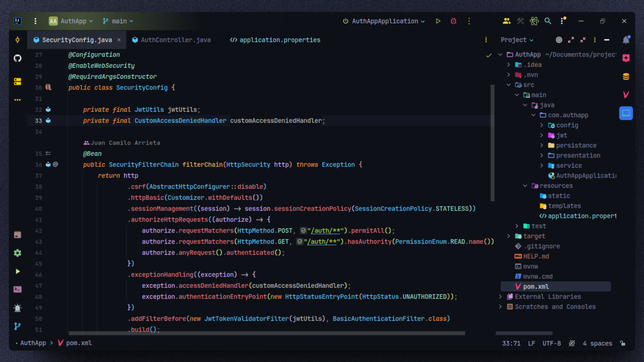Expand the jwt package
644x362 pixels.
click(x=541, y=135)
